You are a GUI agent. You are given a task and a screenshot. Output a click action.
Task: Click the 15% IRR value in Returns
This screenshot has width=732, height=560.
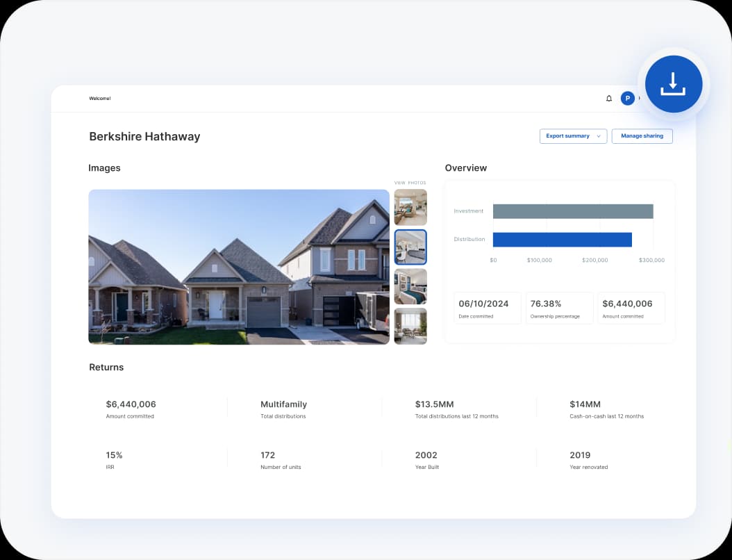point(114,455)
